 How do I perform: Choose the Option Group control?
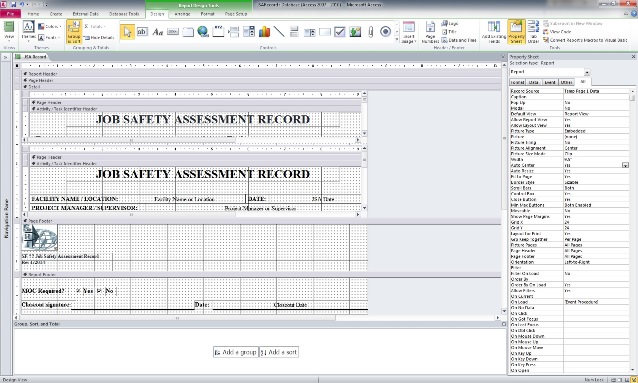[x=218, y=31]
